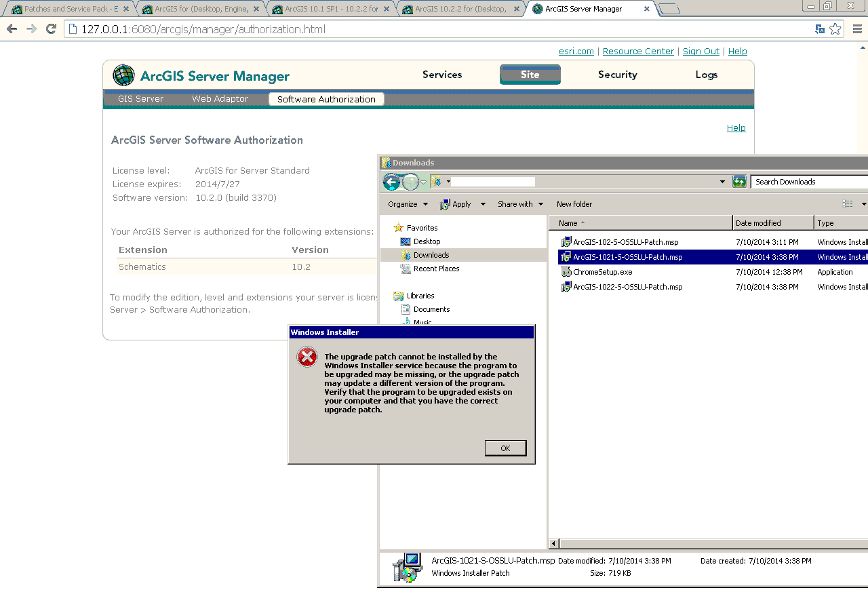Click the Apply toolbar button
This screenshot has height=590, width=868.
(456, 204)
